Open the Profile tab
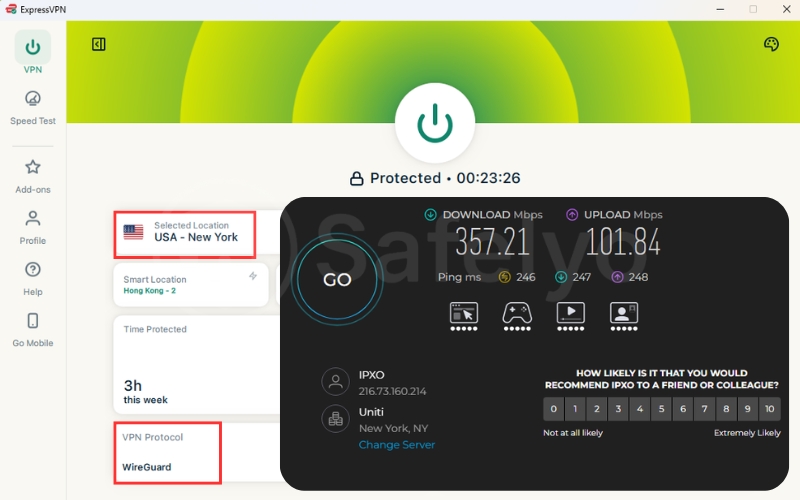The height and width of the screenshot is (500, 800). (33, 228)
